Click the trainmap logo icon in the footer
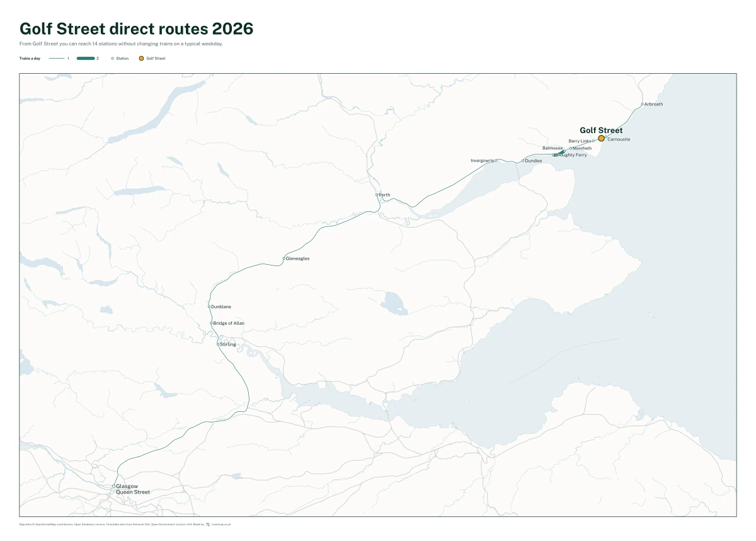 208,524
